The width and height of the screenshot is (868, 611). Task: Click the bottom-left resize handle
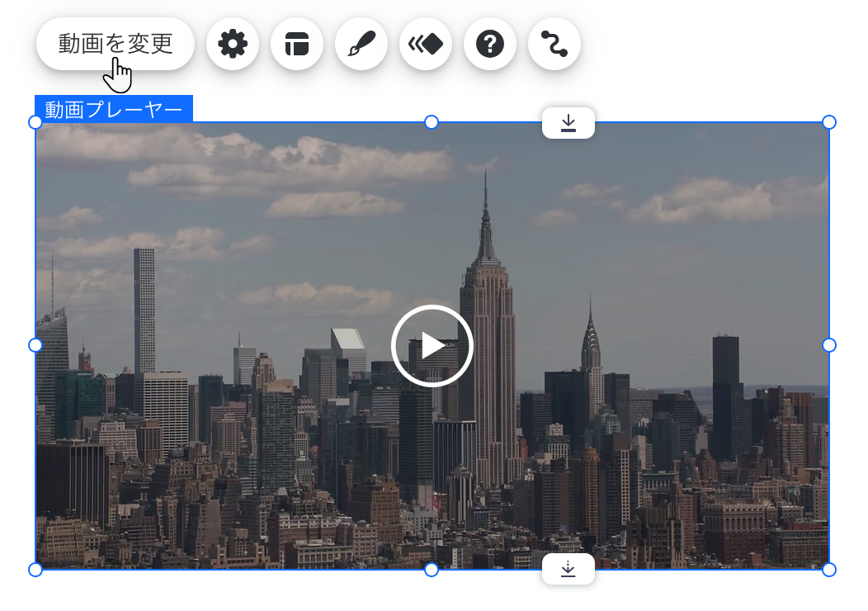[x=35, y=568]
